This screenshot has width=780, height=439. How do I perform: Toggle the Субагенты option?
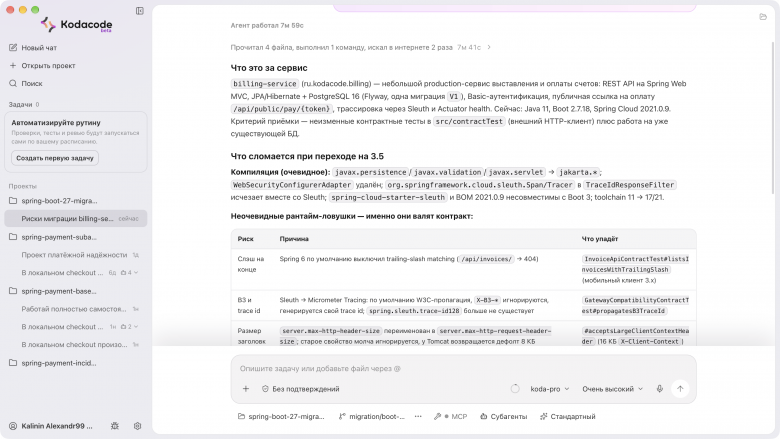coord(503,417)
